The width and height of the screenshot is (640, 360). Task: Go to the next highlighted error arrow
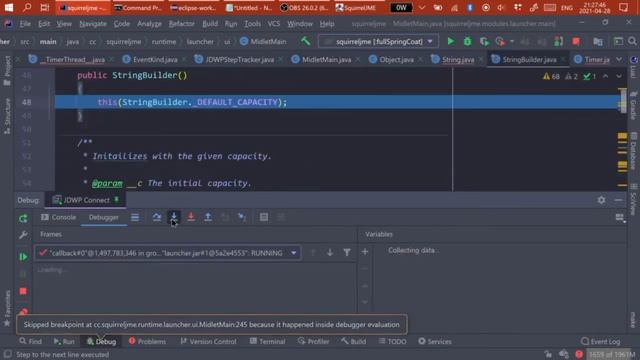point(619,76)
